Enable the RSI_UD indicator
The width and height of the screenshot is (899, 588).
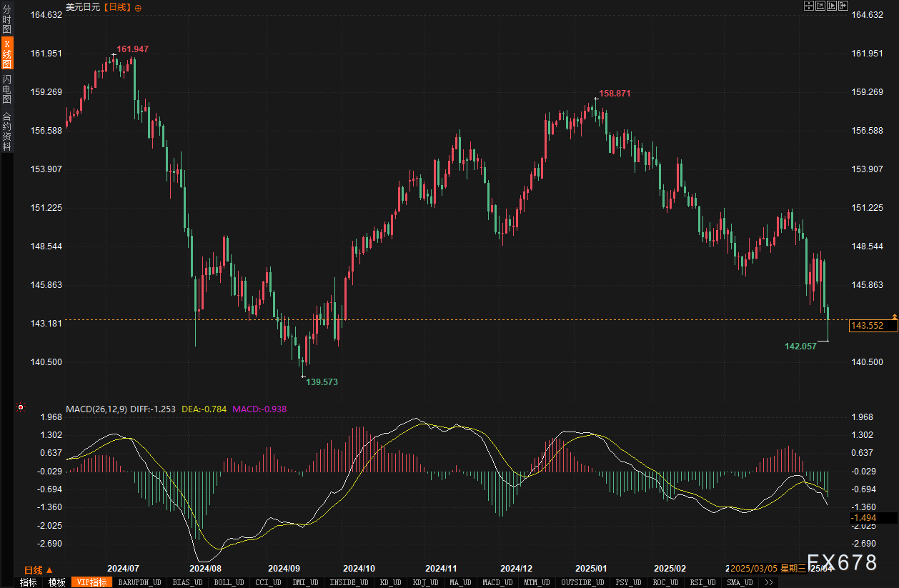[x=705, y=582]
